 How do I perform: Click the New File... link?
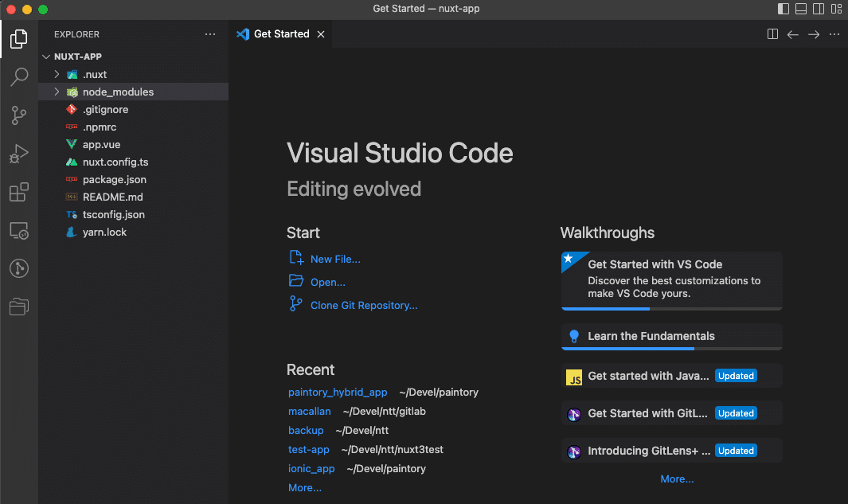pos(335,259)
